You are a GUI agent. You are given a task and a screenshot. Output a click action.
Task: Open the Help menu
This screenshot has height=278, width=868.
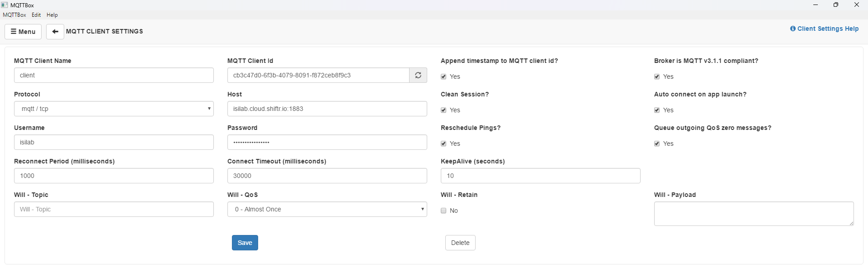pos(52,15)
